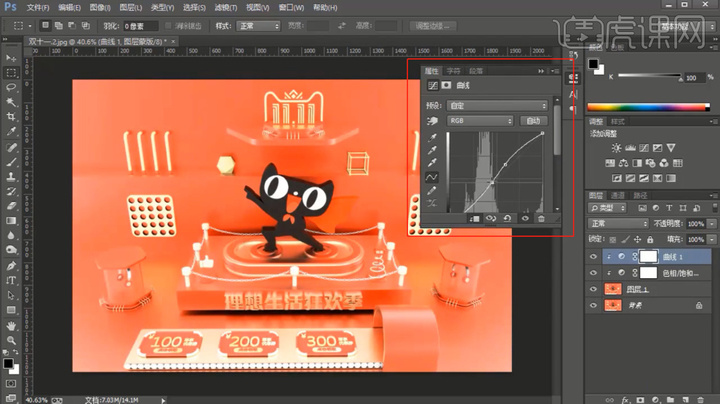
Task: Toggle lock all icon in layers panel
Action: 650,239
